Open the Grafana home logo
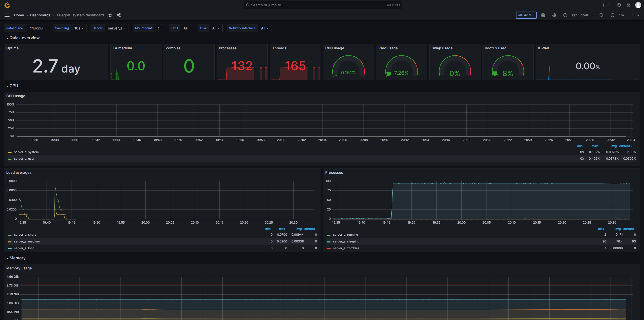The height and width of the screenshot is (320, 644). pos(7,5)
